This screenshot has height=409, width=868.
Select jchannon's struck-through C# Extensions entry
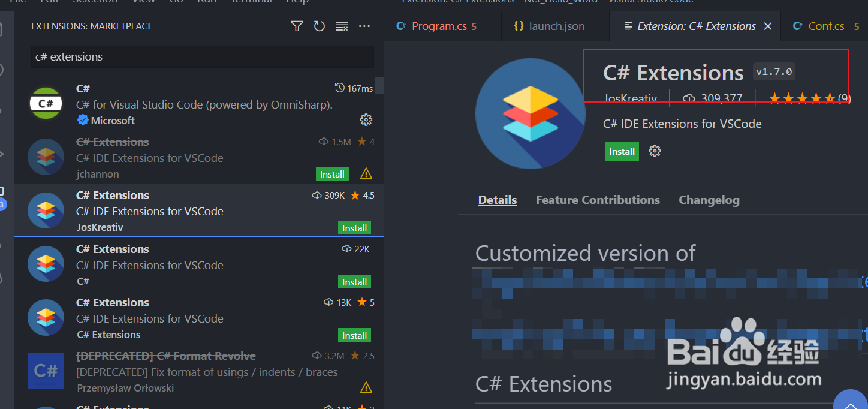(198, 157)
